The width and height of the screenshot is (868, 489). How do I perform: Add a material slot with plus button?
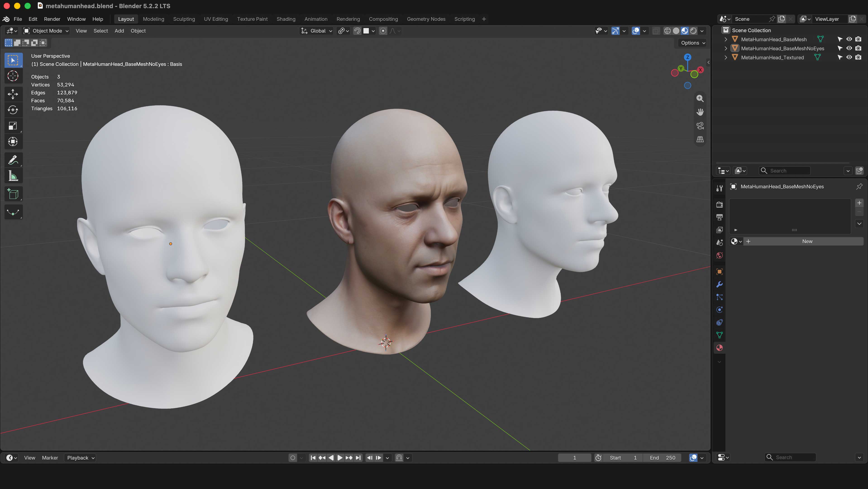tap(859, 203)
